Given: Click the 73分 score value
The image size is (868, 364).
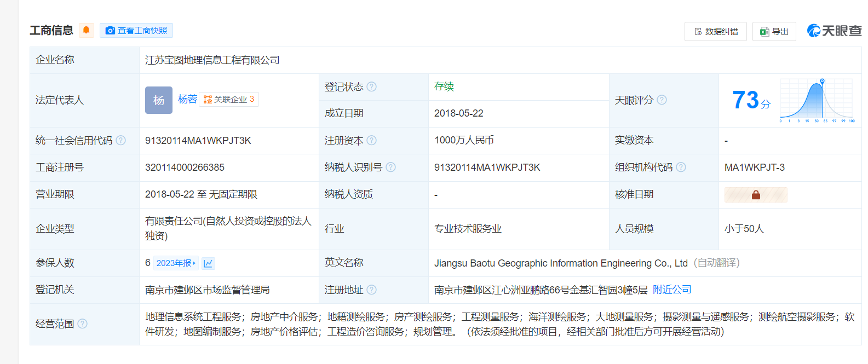Looking at the screenshot, I should point(751,100).
